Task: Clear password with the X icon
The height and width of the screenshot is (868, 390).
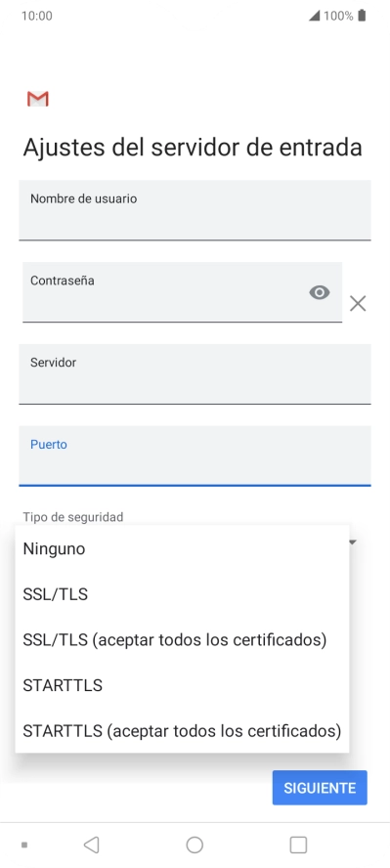Action: coord(358,303)
